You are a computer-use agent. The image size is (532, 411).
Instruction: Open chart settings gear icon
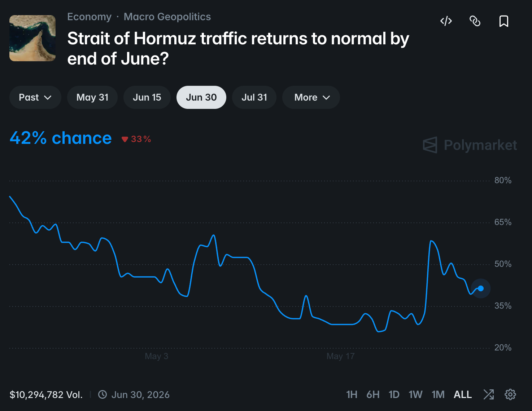point(510,394)
